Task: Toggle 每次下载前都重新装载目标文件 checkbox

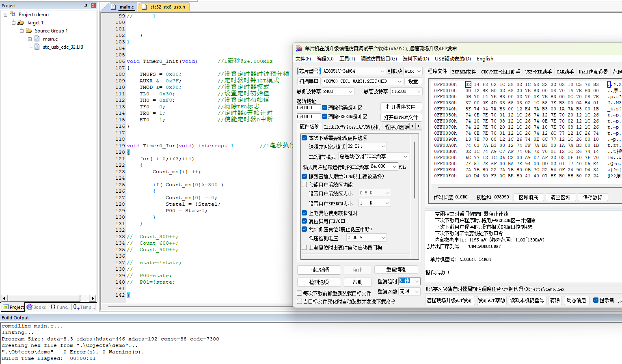Action: tap(299, 293)
